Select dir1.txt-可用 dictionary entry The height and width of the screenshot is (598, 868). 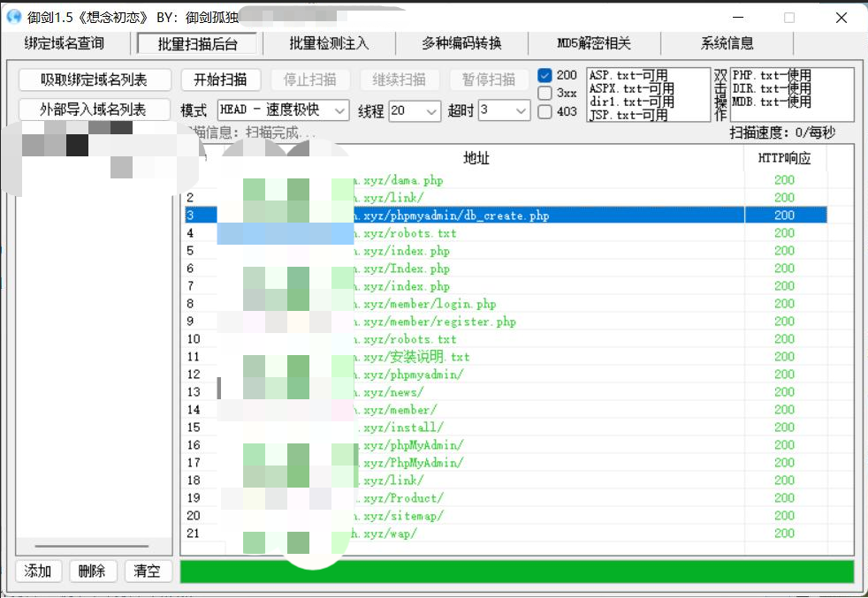pos(632,102)
